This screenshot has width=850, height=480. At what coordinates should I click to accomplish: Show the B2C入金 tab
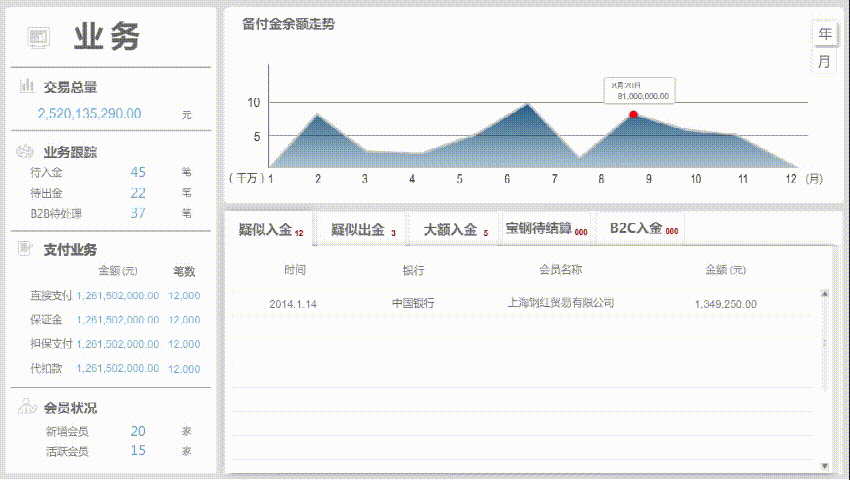point(642,229)
